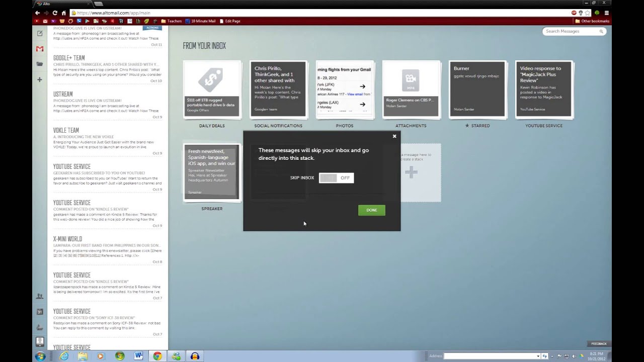Close the skip inbox dialog with X

394,136
